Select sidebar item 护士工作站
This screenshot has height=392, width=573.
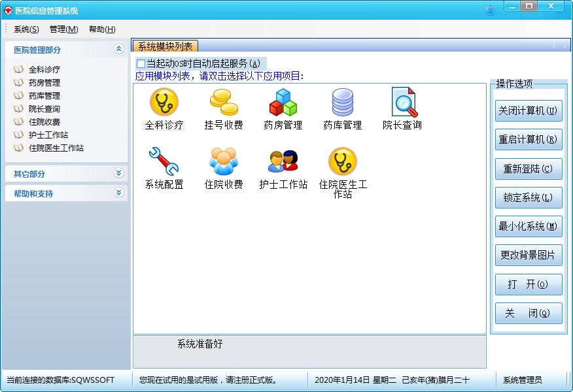pos(48,135)
